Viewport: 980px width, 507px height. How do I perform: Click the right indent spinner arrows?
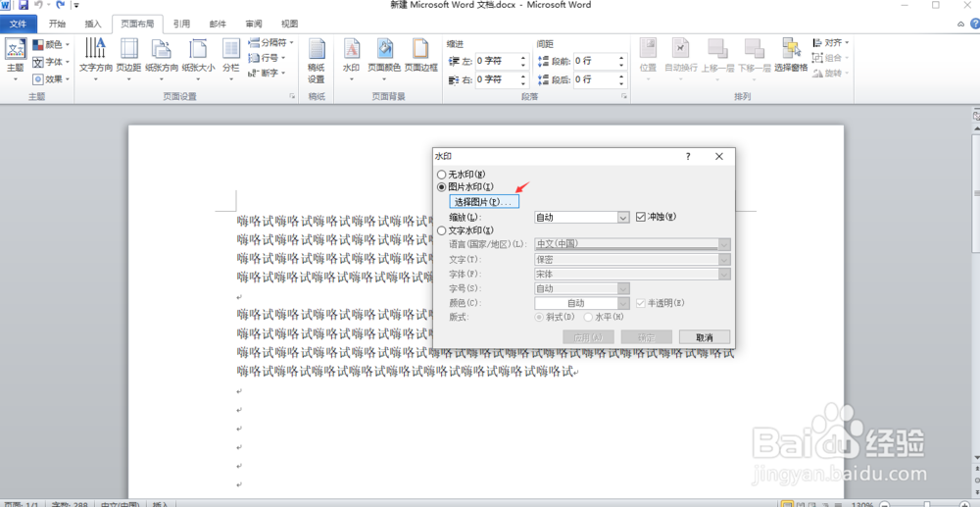(523, 80)
